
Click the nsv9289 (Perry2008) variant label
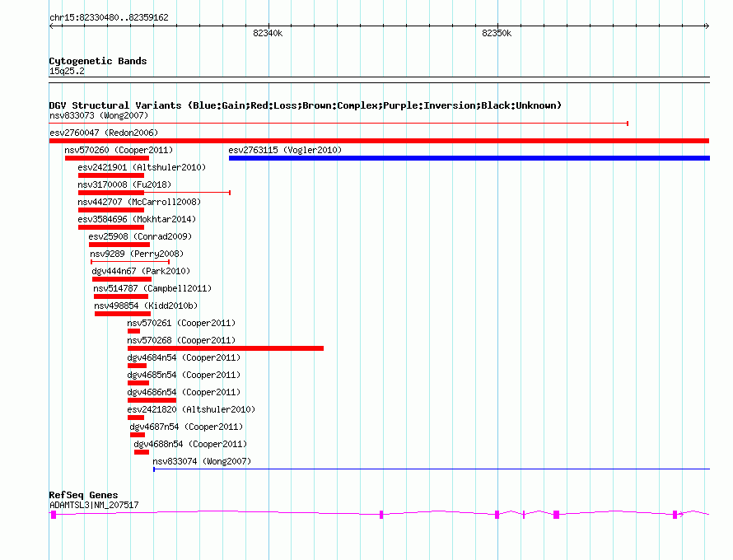(137, 254)
